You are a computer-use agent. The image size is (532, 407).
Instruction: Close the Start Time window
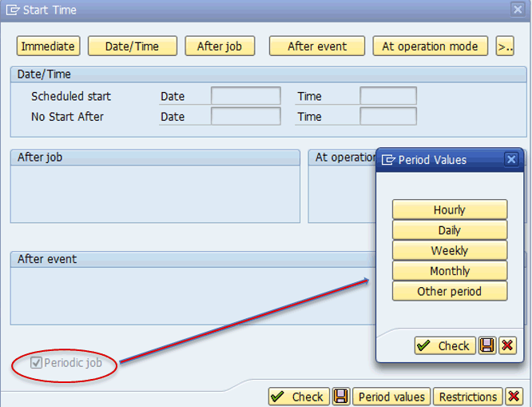click(518, 9)
